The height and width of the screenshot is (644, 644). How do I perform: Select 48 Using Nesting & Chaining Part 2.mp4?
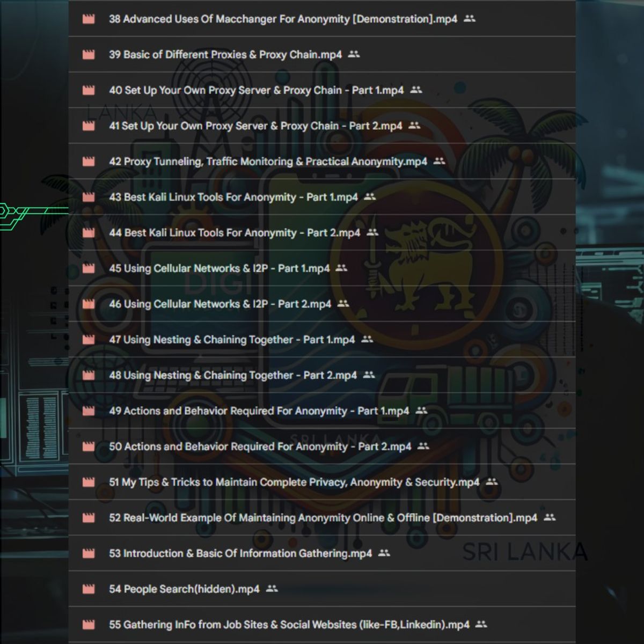pos(232,376)
